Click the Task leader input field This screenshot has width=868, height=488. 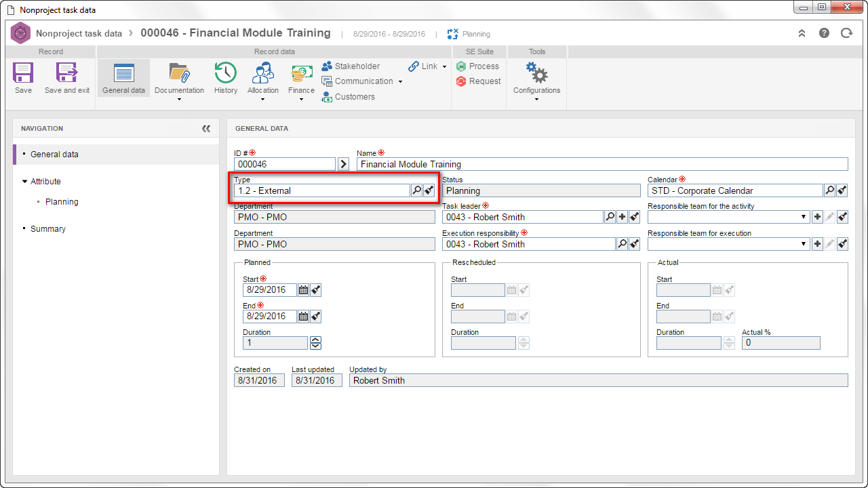523,218
